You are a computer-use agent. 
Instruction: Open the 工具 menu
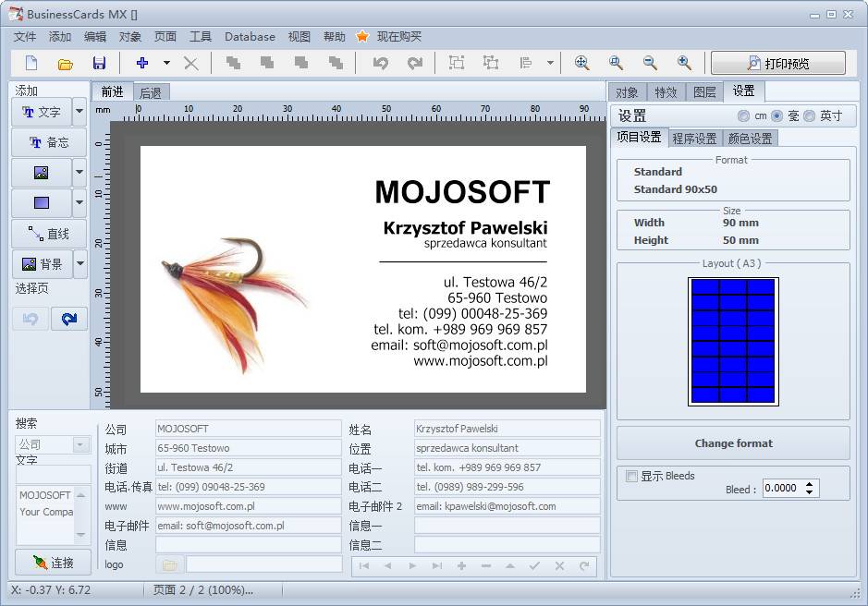tap(201, 37)
